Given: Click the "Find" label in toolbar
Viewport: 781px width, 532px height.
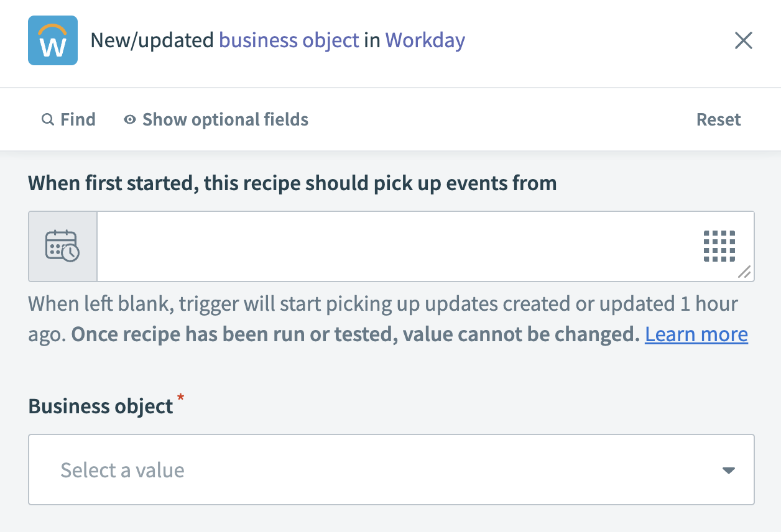Looking at the screenshot, I should coord(78,119).
